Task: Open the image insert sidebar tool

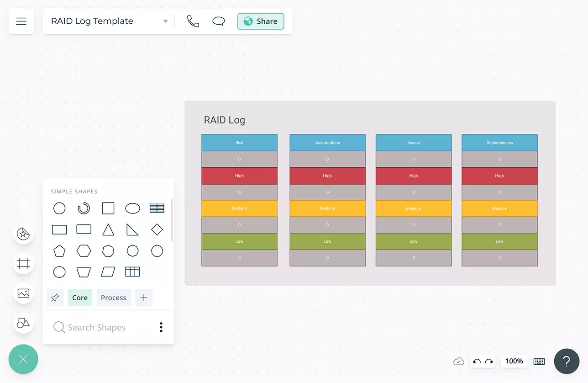Action: [23, 293]
